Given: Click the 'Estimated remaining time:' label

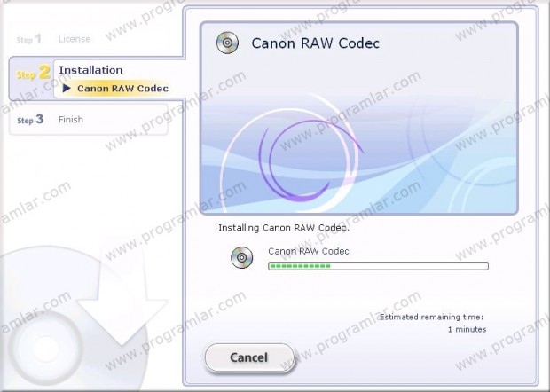Looking at the screenshot, I should pyautogui.click(x=431, y=317).
